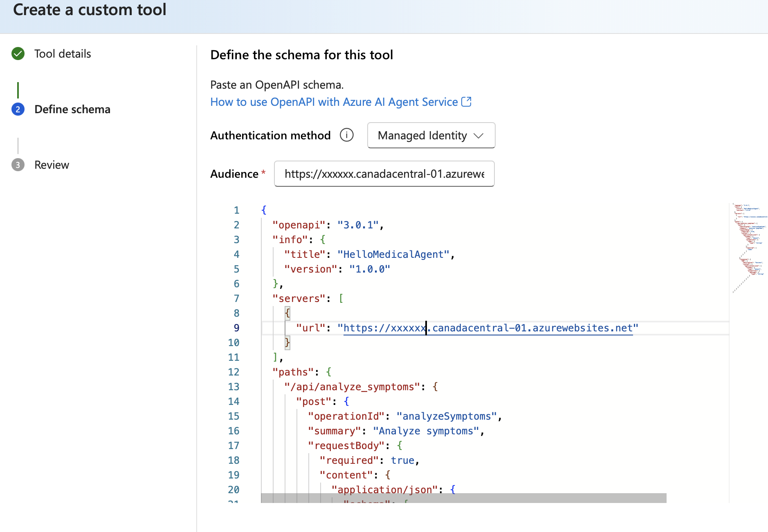Click the "requestBody" key on line 17
Image resolution: width=768 pixels, height=532 pixels.
(x=346, y=445)
